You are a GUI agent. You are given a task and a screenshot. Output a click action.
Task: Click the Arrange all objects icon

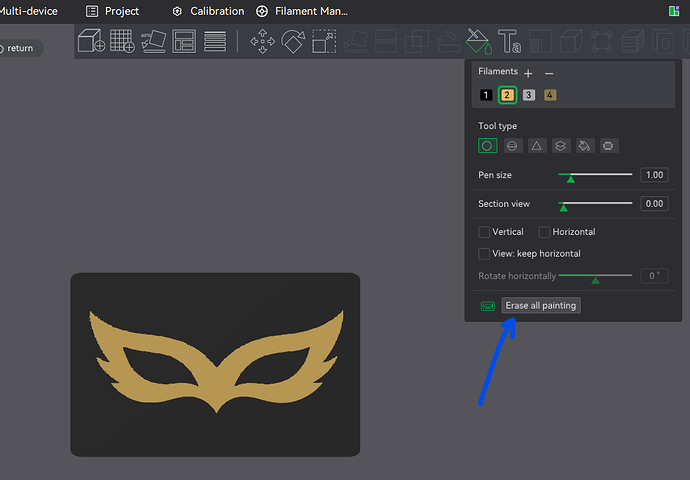(184, 41)
